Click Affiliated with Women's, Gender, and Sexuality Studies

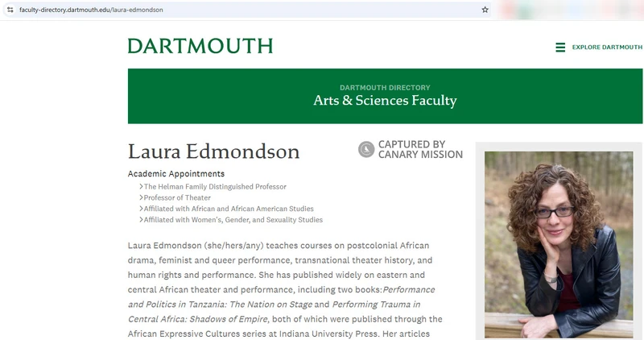[233, 220]
